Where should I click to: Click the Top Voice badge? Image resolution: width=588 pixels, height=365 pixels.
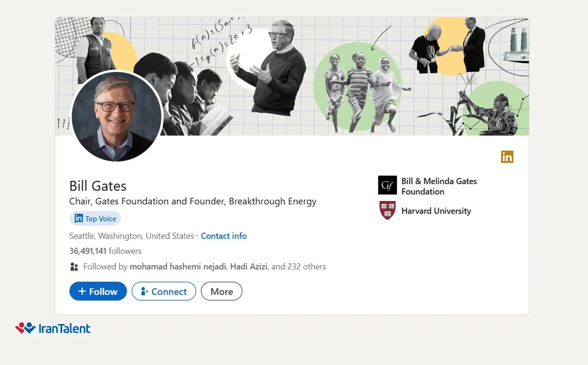(x=95, y=218)
